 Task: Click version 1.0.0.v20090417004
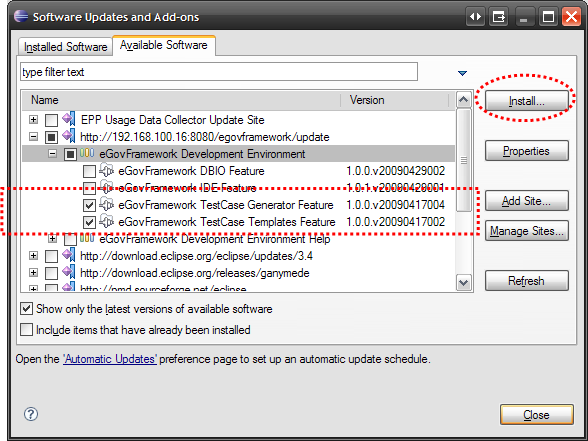click(396, 205)
